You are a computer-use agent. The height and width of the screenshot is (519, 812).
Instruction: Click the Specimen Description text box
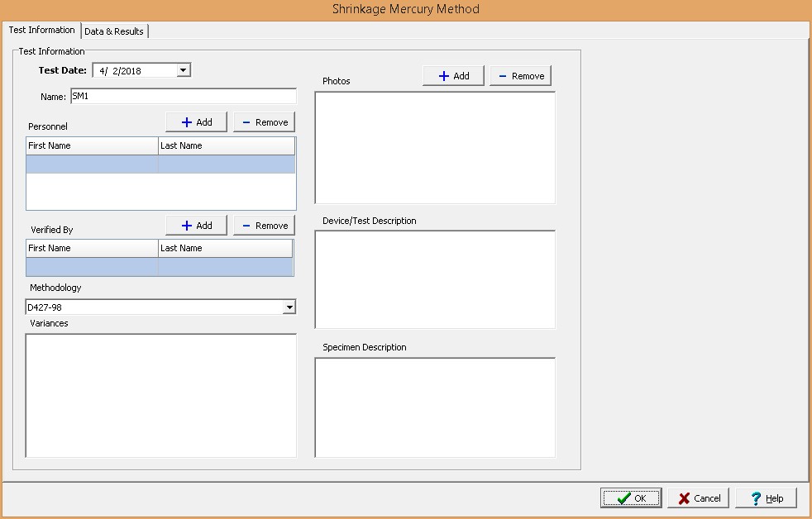point(435,407)
